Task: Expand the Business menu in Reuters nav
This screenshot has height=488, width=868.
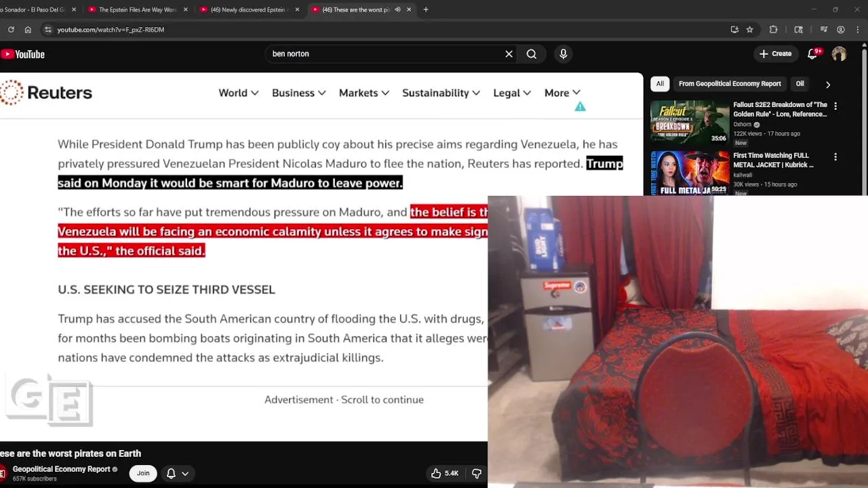Action: click(x=298, y=93)
